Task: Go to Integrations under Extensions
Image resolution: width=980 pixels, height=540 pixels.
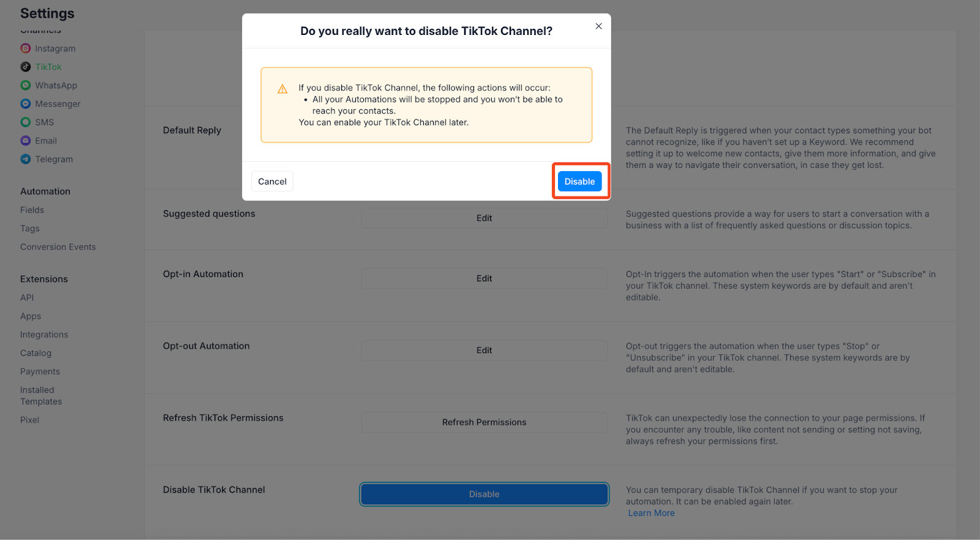Action: [x=44, y=335]
